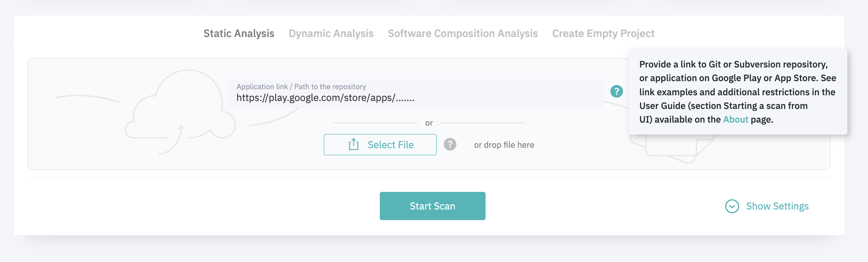This screenshot has height=262, width=868.
Task: Select the Software Composition Analysis tab
Action: pos(463,34)
